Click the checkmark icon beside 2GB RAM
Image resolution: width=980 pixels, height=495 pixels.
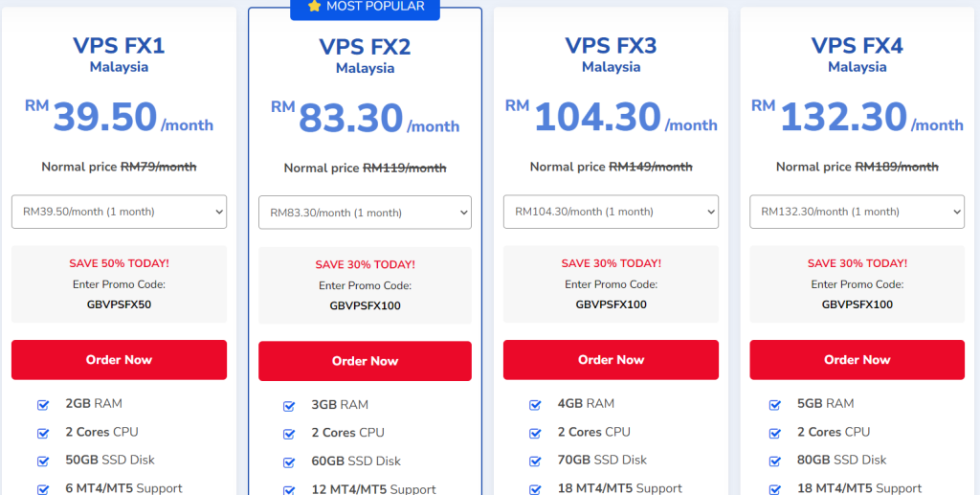(43, 404)
